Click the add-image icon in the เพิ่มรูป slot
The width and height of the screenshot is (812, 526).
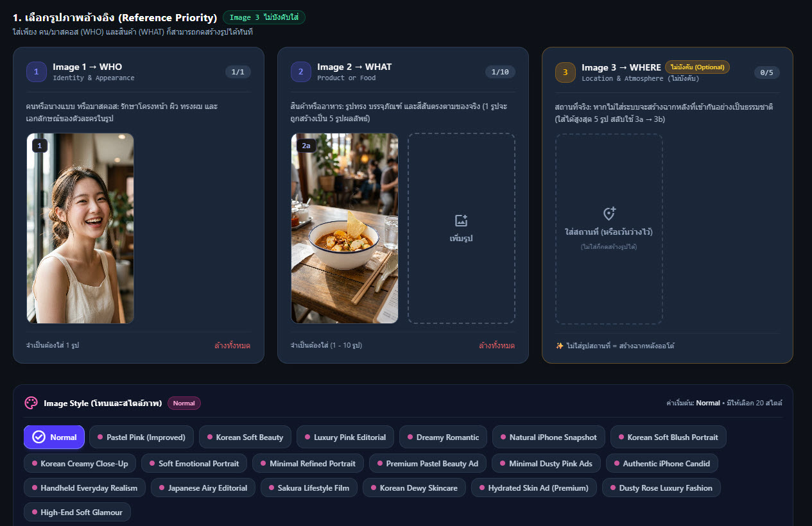(461, 221)
